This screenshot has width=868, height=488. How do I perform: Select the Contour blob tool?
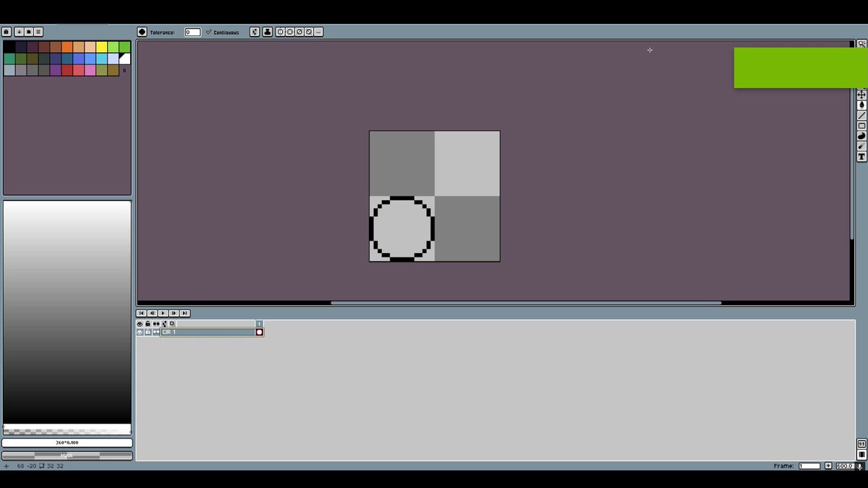861,136
